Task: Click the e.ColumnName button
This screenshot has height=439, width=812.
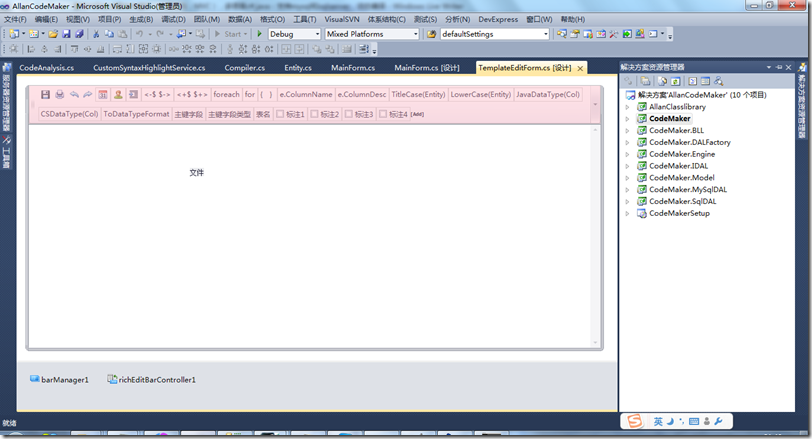Action: 306,94
